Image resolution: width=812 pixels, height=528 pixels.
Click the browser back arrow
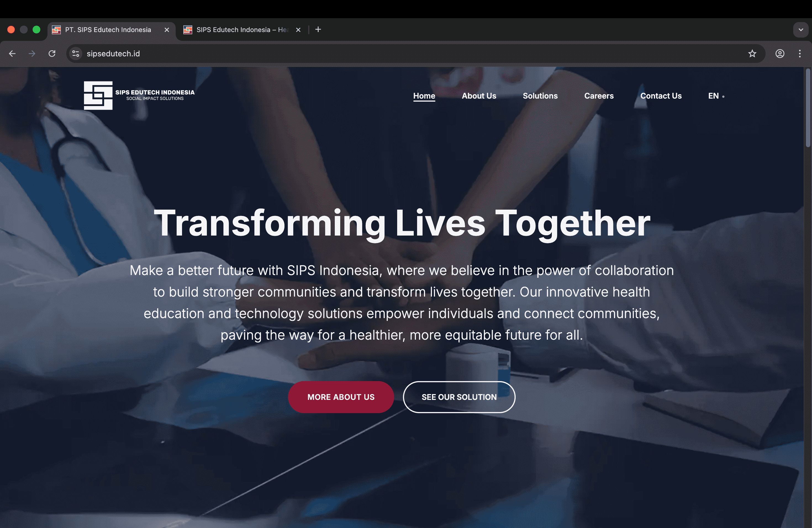tap(12, 54)
